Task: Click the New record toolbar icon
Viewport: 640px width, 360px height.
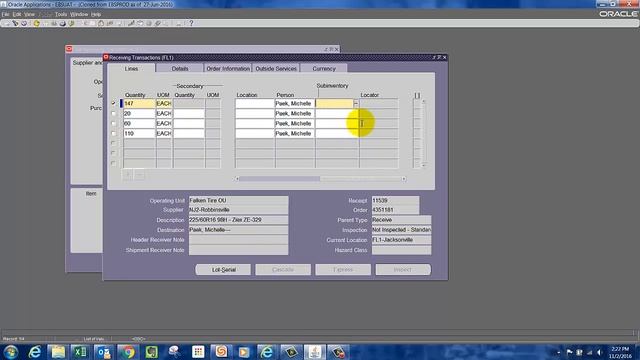Action: (x=6, y=23)
